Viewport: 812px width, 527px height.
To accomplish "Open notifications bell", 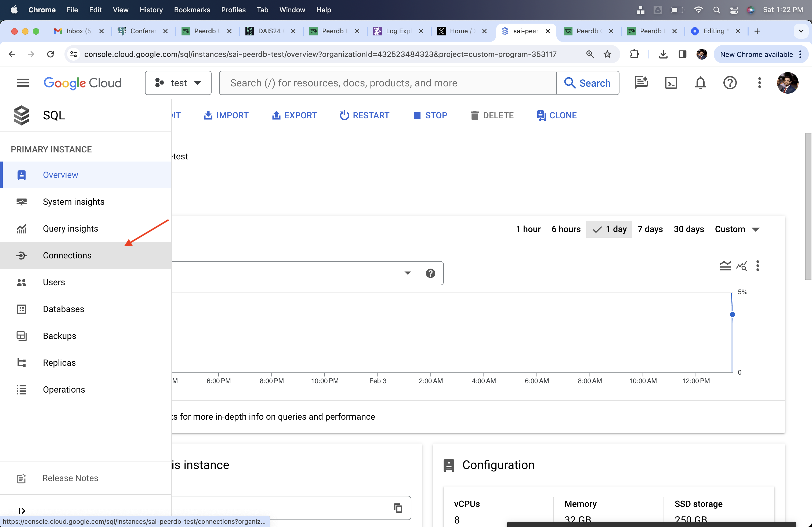I will click(x=700, y=82).
